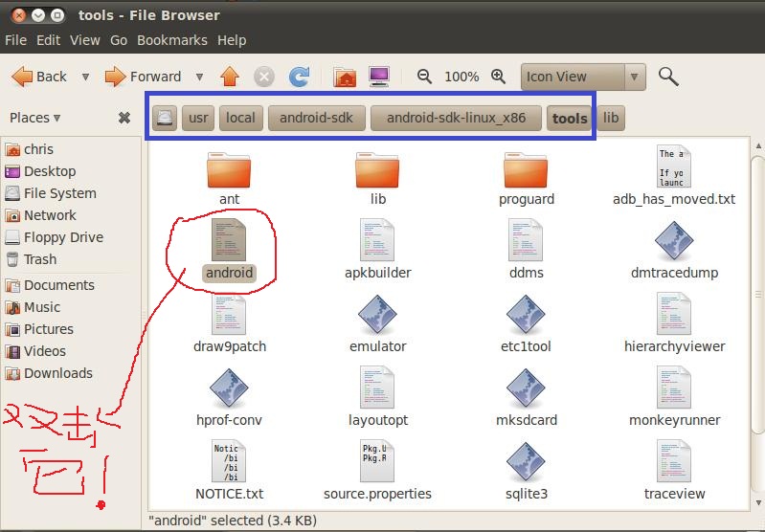Open the Computer icon
This screenshot has width=765, height=532.
[379, 77]
